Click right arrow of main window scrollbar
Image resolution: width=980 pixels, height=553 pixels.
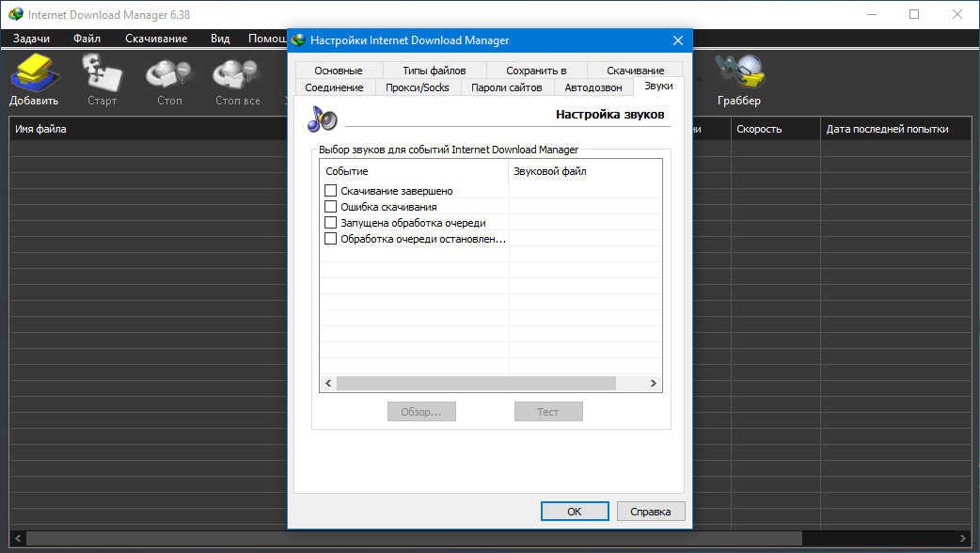[x=962, y=538]
